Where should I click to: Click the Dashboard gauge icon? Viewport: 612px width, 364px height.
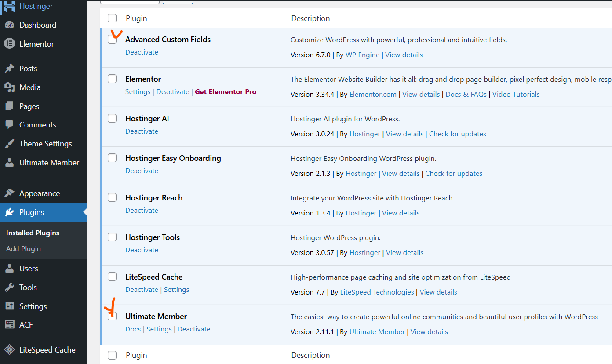coord(9,25)
